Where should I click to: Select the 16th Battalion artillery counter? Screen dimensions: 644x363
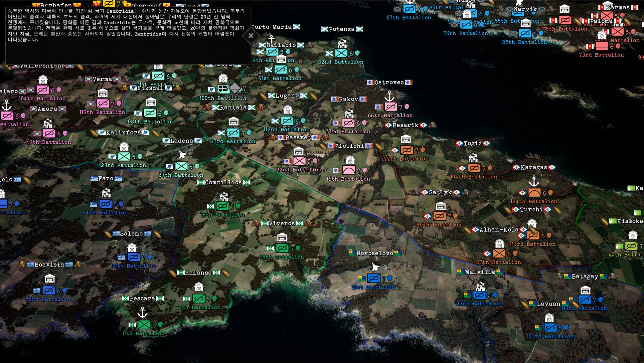pos(349,171)
